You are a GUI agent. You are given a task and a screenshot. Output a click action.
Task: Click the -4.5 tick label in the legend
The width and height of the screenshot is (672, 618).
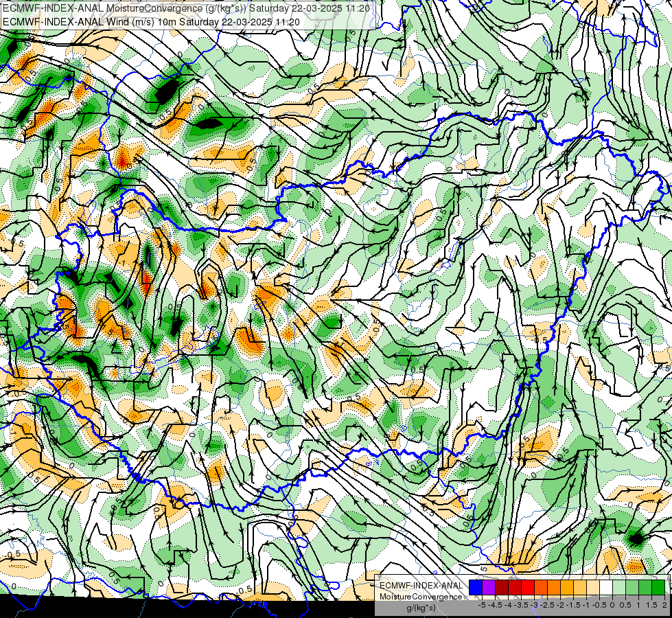(495, 605)
